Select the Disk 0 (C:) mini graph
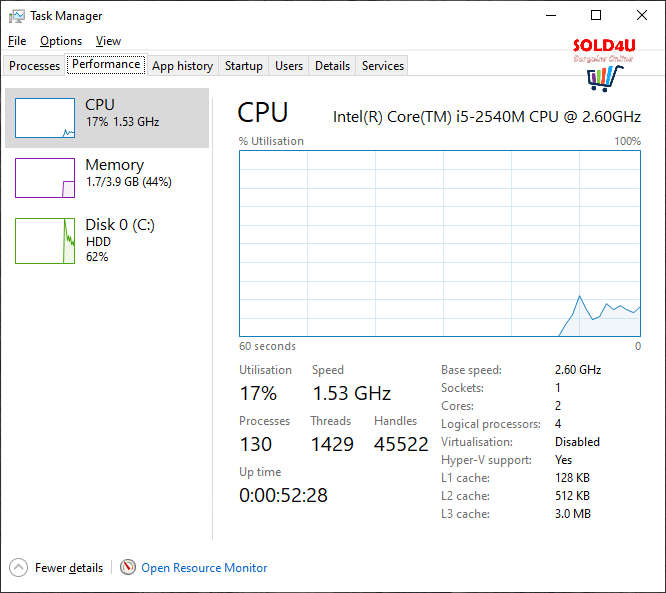666x593 pixels. [x=45, y=241]
